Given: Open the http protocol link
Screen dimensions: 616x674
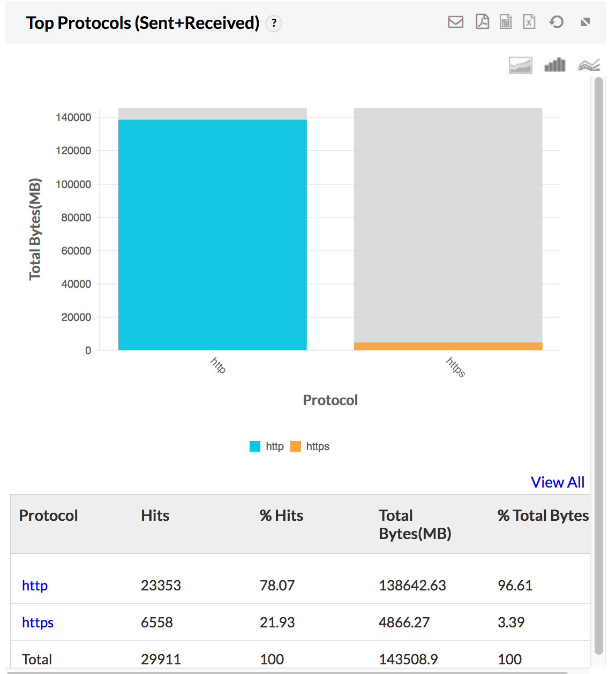Looking at the screenshot, I should 35,586.
